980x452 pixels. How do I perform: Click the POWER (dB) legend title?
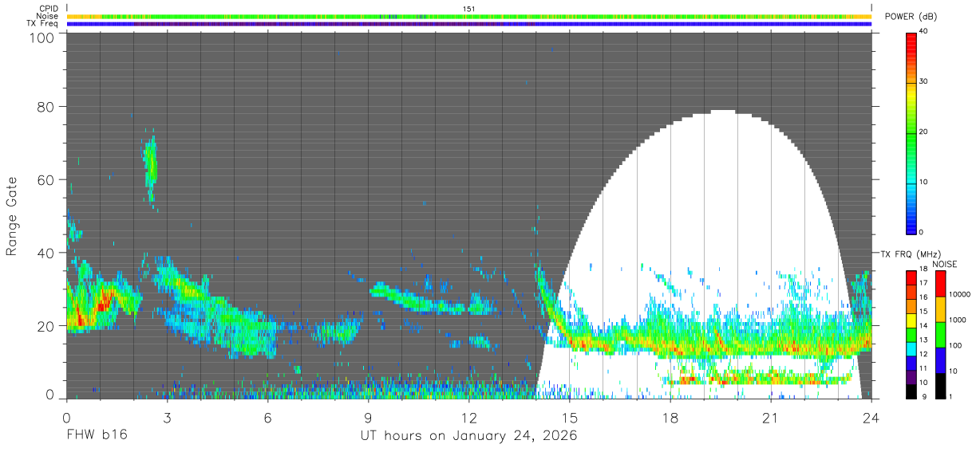[x=911, y=17]
